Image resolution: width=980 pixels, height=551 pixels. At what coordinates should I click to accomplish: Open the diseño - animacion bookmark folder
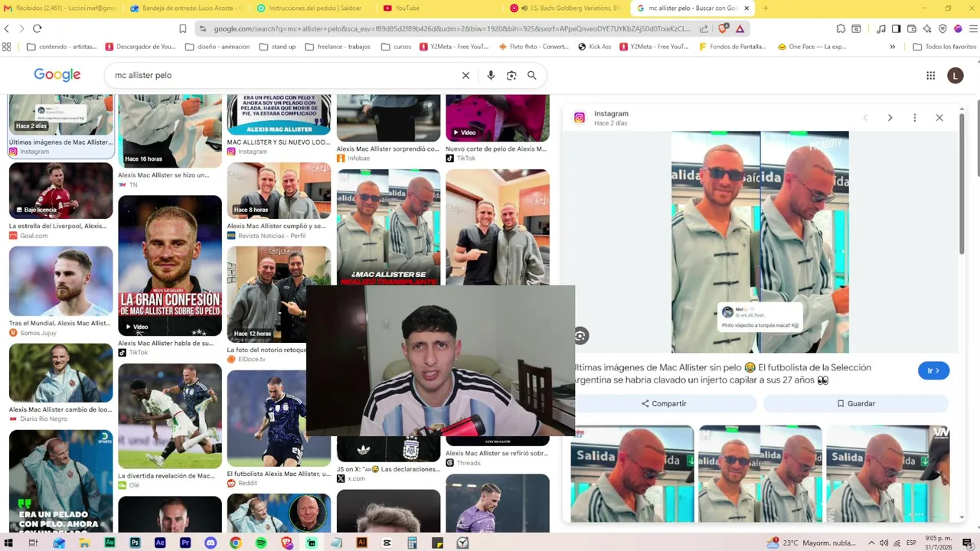point(217,47)
